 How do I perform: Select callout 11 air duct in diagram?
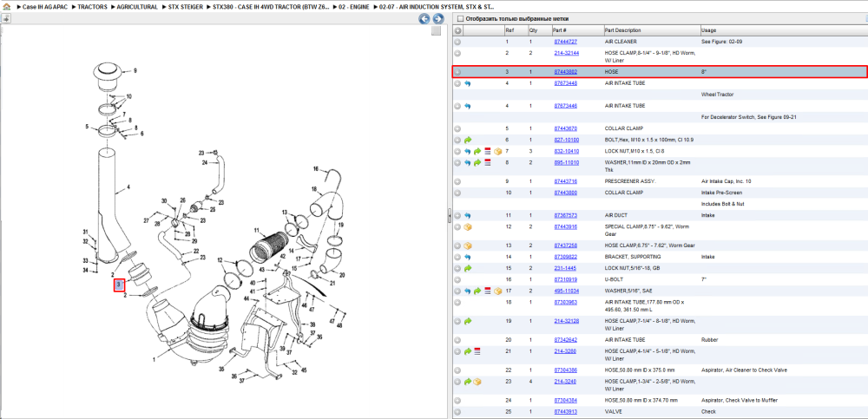click(257, 230)
